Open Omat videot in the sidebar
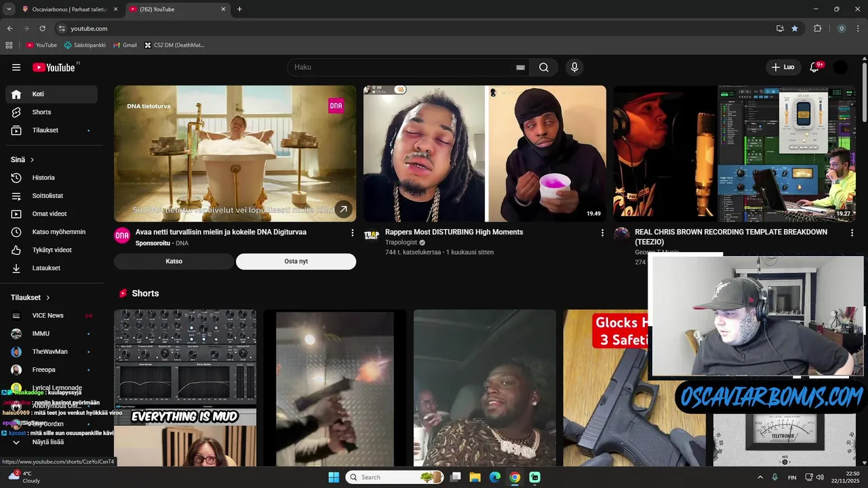Screen dimensions: 868x488 pos(52,213)
